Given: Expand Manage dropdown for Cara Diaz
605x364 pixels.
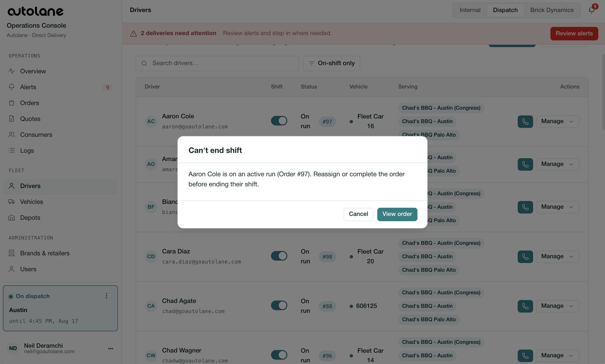Looking at the screenshot, I should (x=557, y=257).
